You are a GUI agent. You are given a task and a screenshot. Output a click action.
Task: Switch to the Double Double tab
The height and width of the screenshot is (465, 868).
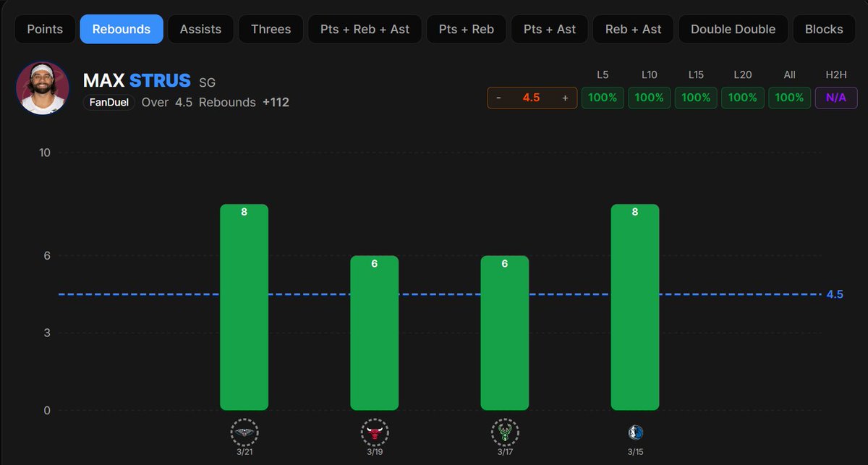(733, 29)
